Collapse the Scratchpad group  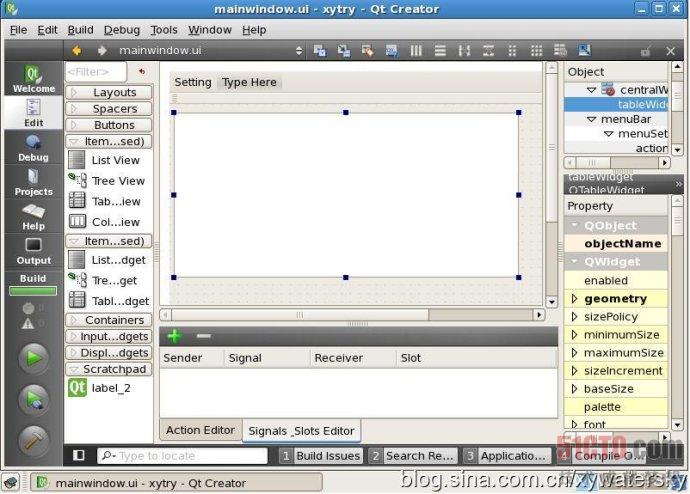coord(109,369)
